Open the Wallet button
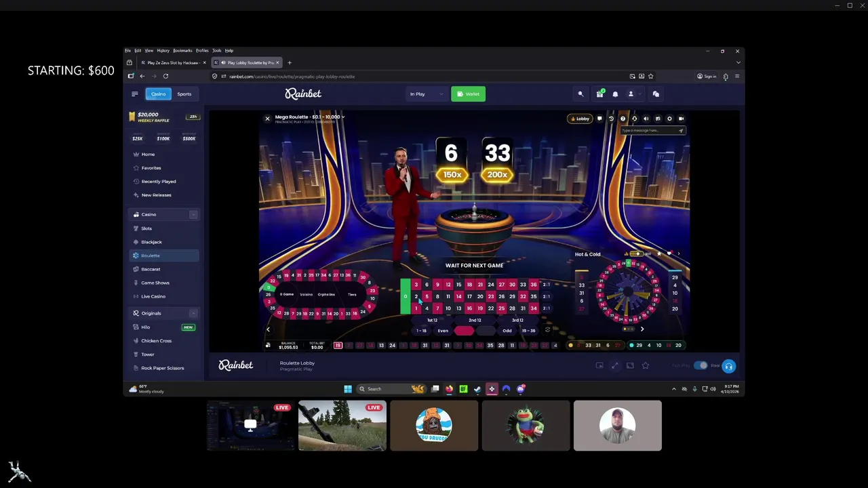Image resolution: width=868 pixels, height=488 pixels. 468,94
